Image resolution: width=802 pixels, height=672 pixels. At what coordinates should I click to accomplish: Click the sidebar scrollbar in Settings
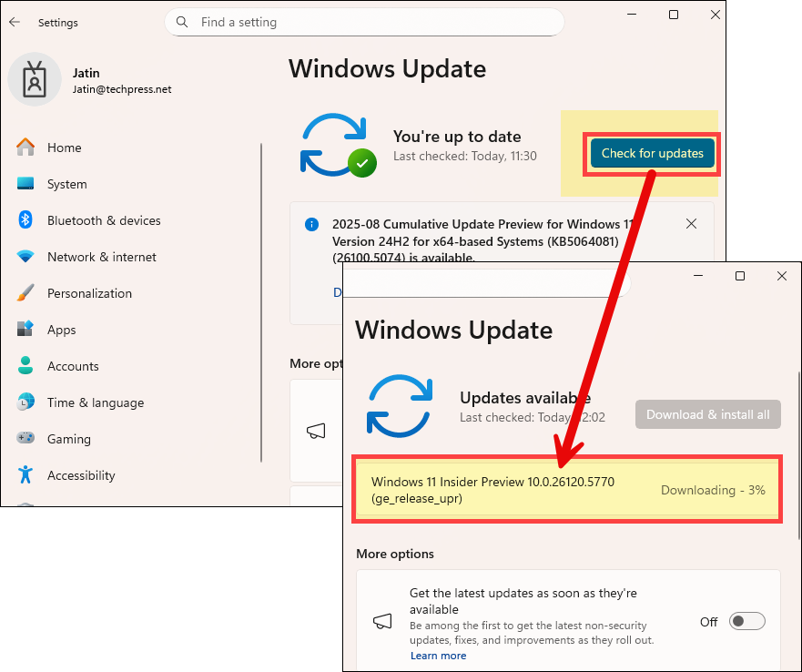261,302
